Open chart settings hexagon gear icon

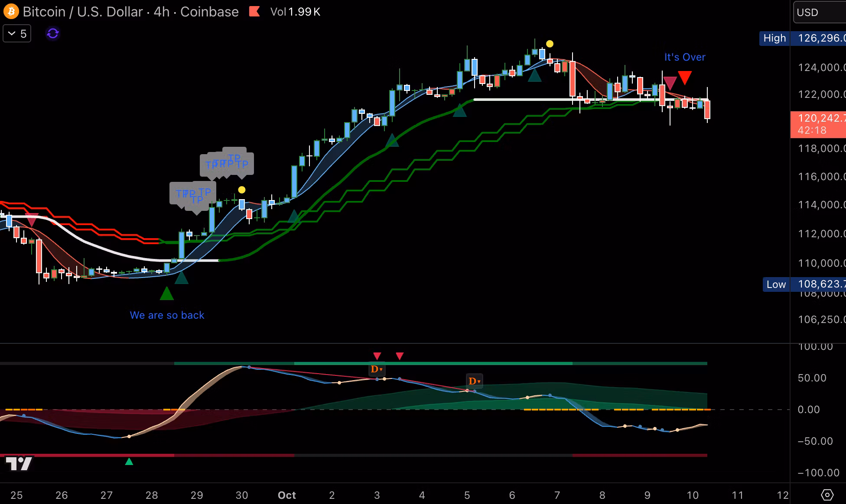point(827,494)
